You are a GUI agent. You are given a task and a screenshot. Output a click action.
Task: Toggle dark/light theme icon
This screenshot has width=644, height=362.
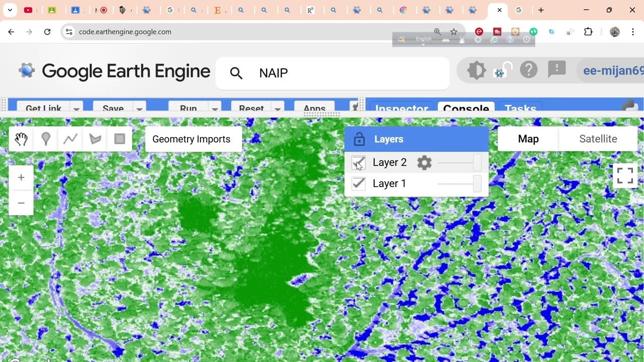[476, 70]
